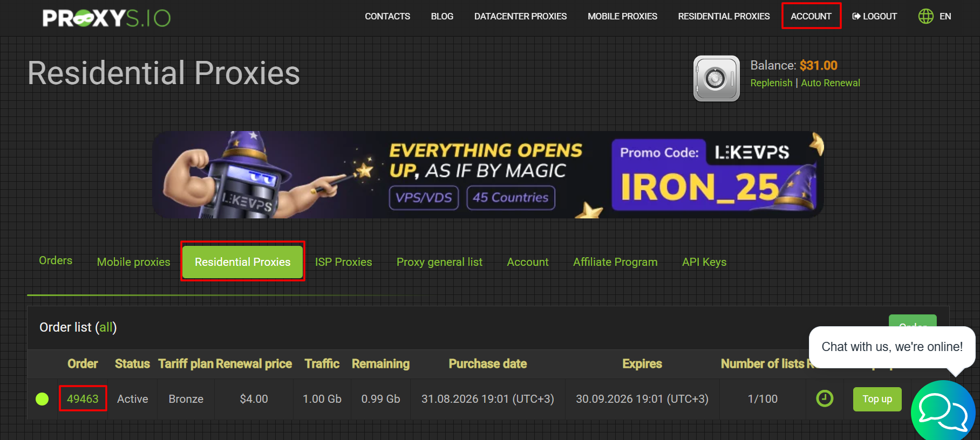
Task: Go to BLOG page
Action: [x=442, y=16]
